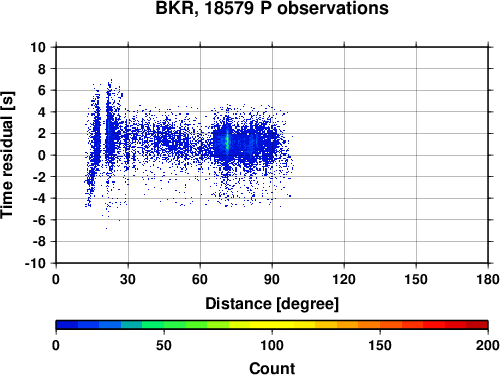The image size is (500, 375).
Task: Click the y-axis tick label '-4'
Action: tap(39, 198)
